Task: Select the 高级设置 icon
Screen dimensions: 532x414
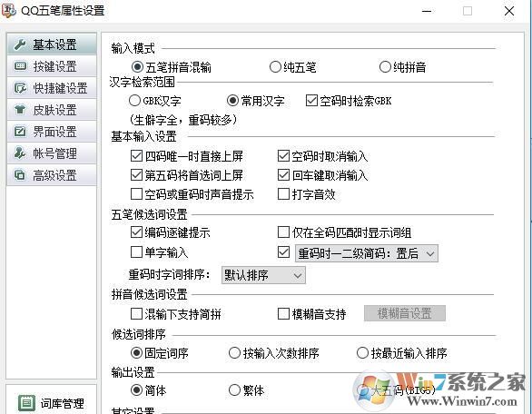Action: (20, 175)
